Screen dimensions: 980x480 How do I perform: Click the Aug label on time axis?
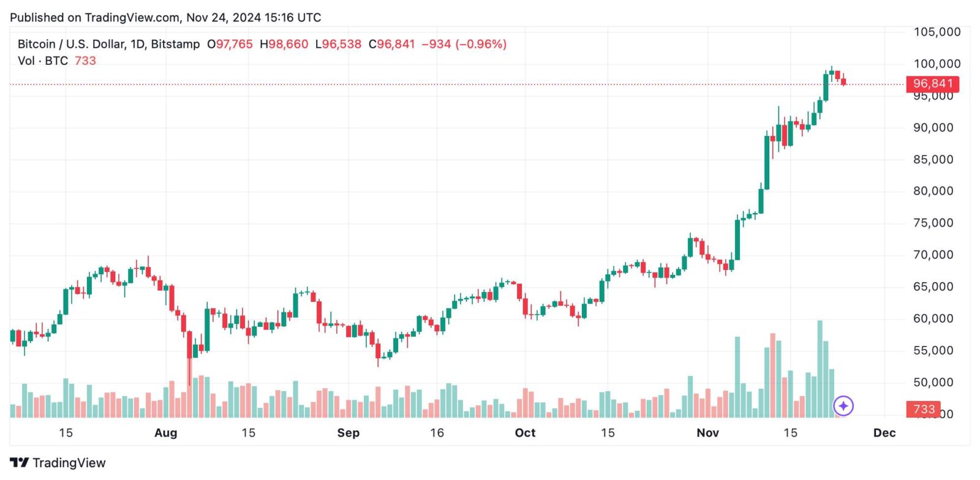pyautogui.click(x=165, y=433)
